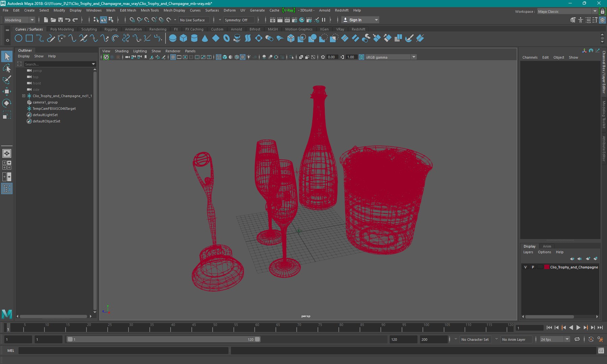
Task: Click the Save Scene icon
Action: (60, 20)
